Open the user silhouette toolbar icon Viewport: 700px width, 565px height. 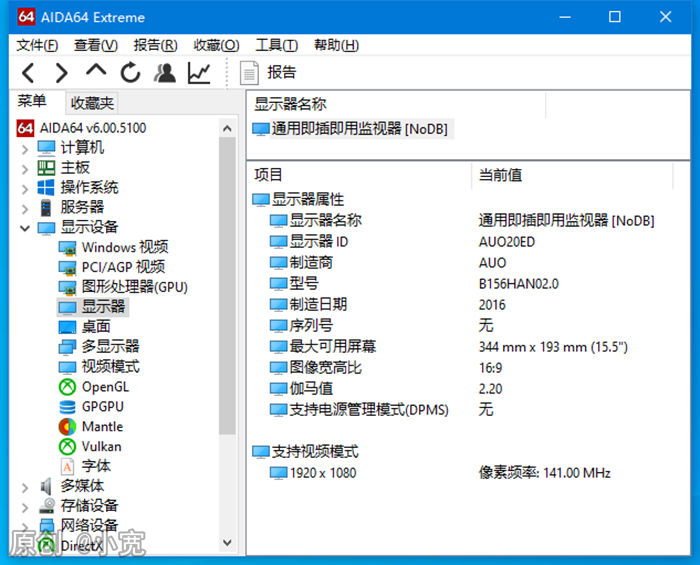coord(165,73)
